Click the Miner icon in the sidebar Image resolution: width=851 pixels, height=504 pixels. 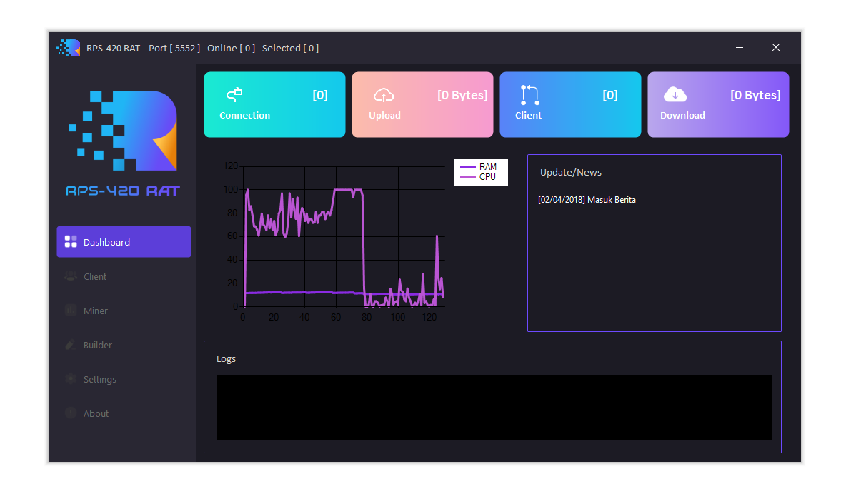(71, 311)
